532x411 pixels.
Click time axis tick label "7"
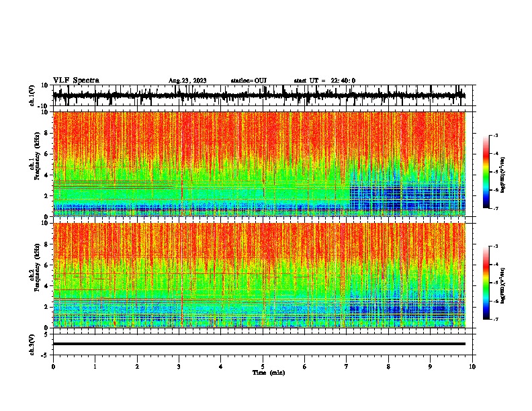tap(347, 367)
